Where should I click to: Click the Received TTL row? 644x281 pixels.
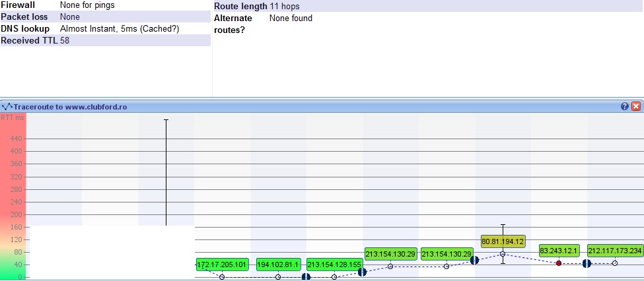(x=105, y=41)
